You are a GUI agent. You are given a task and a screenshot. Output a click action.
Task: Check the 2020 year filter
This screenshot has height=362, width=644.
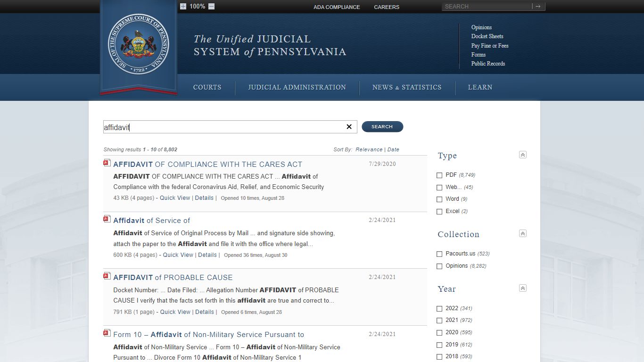pyautogui.click(x=439, y=333)
